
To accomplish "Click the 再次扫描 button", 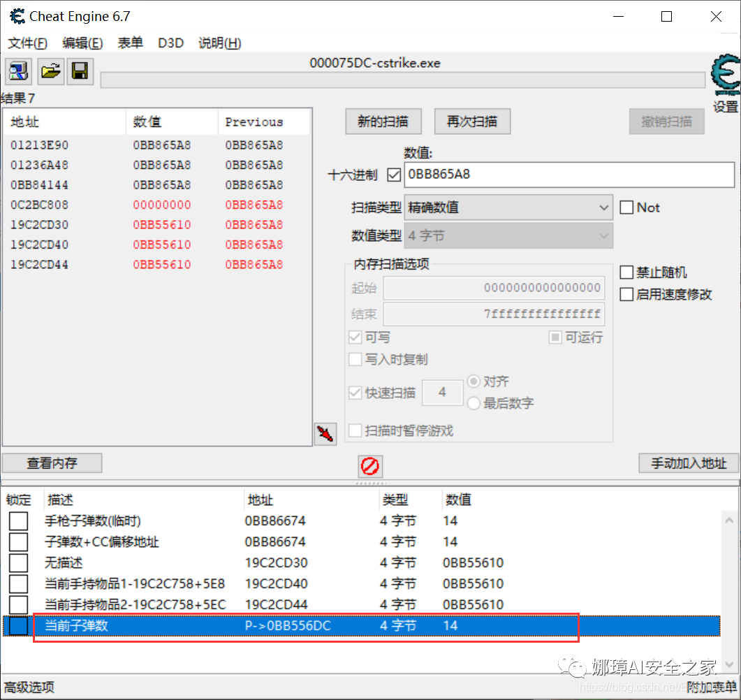I will 472,122.
